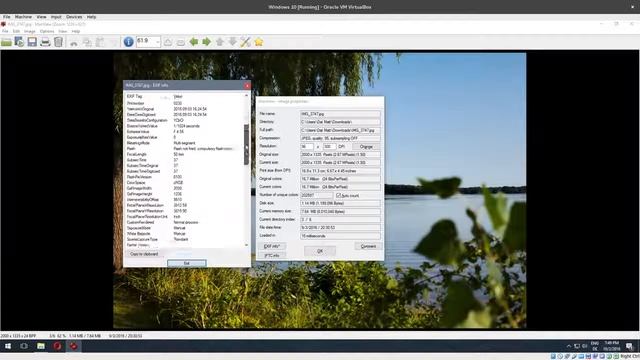Click the gray up arrow toolbar icon
The image size is (640, 360).
[x=220, y=42]
